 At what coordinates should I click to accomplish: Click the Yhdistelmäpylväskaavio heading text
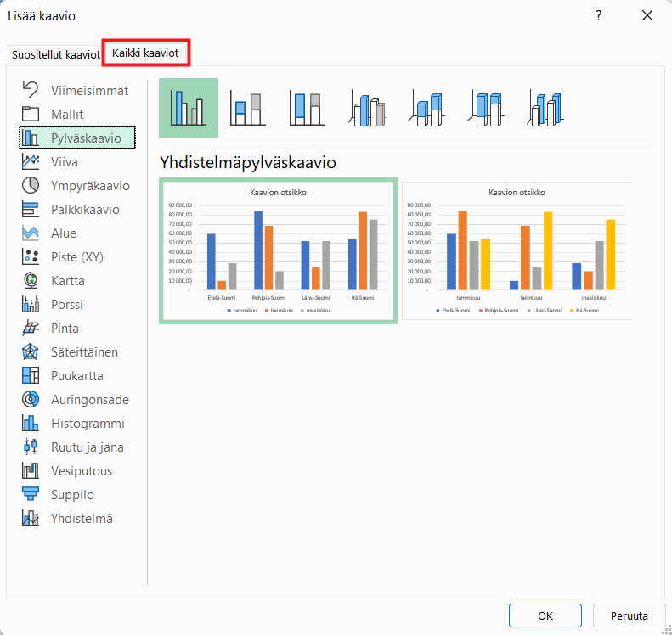[248, 162]
